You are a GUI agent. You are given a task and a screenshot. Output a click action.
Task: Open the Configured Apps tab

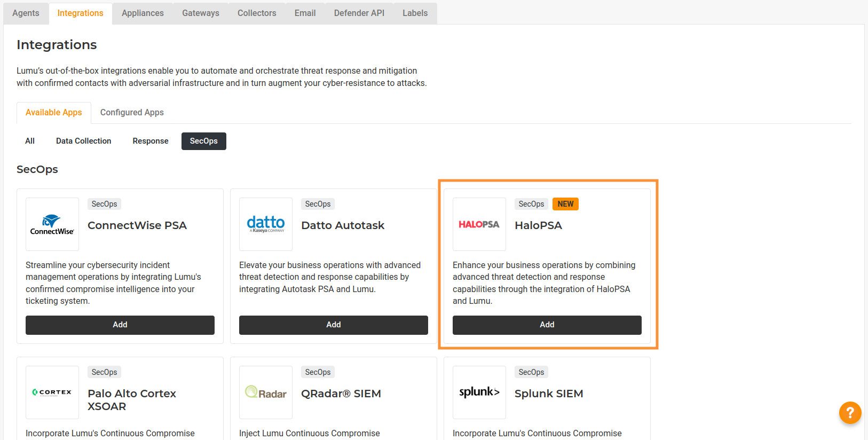[132, 113]
